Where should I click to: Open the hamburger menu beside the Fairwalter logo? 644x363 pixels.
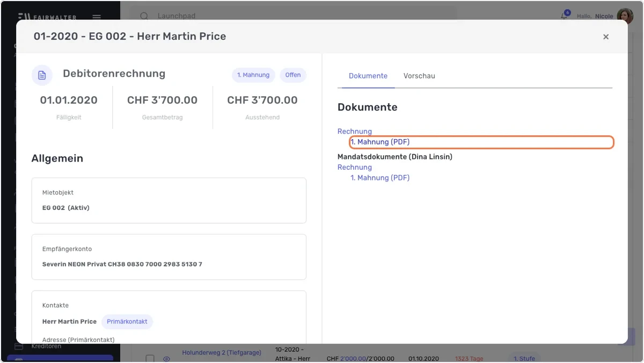pos(97,17)
